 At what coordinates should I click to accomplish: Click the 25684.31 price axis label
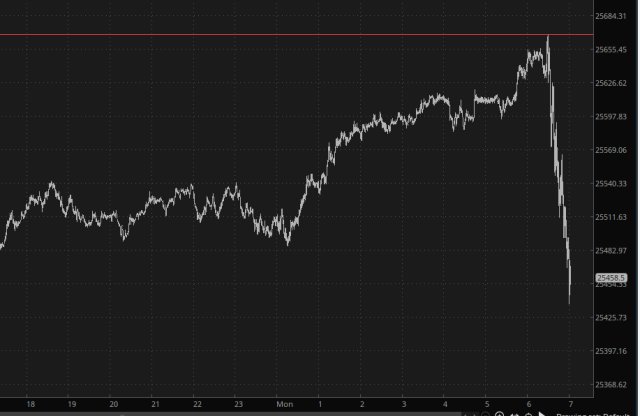[610, 16]
